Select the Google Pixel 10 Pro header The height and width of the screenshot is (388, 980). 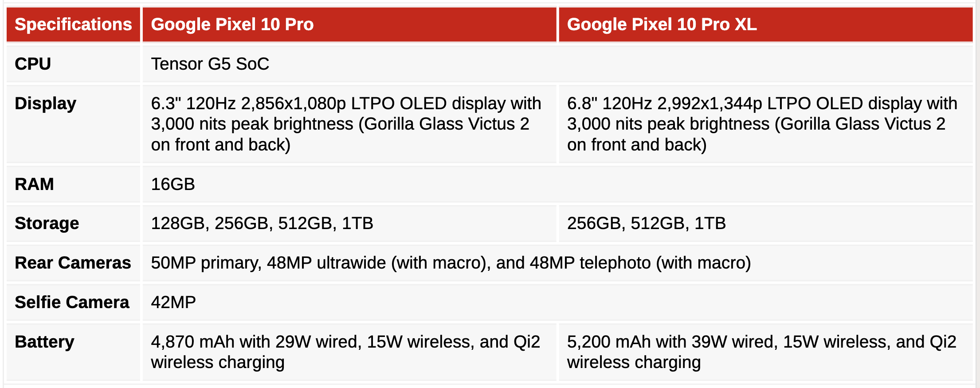(349, 24)
